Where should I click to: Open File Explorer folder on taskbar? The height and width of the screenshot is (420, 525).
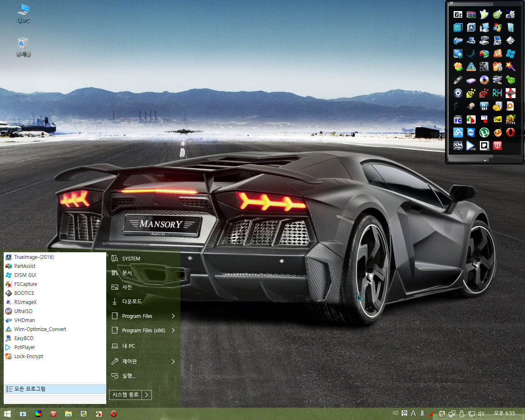[68, 414]
